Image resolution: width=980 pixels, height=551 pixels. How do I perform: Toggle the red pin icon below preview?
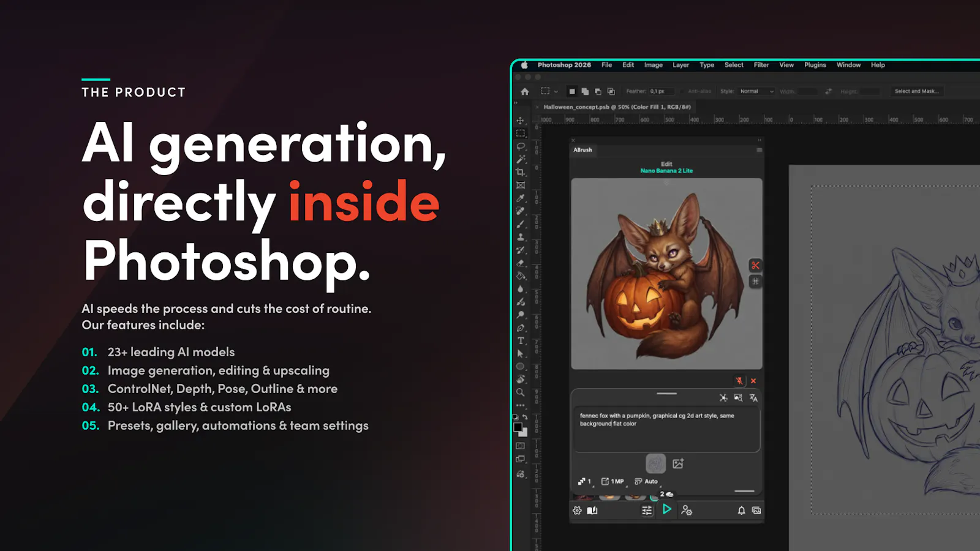coord(739,381)
